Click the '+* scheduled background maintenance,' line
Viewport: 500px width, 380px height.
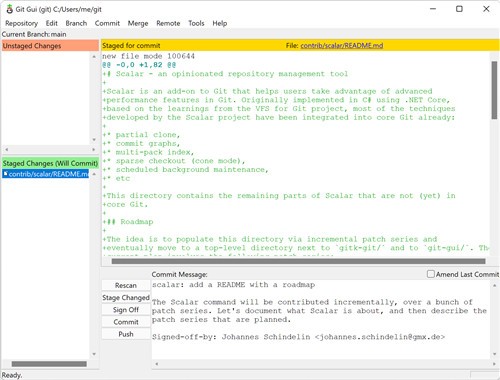coord(185,169)
